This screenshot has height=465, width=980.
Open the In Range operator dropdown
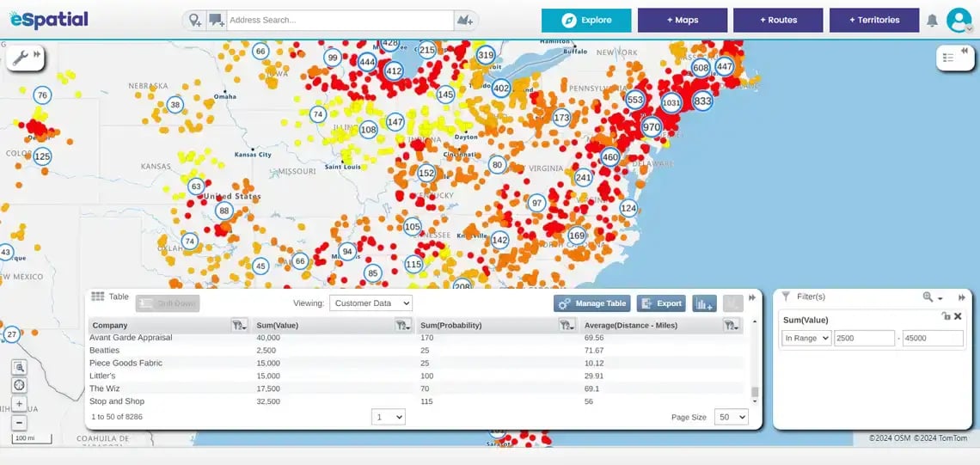coord(806,338)
